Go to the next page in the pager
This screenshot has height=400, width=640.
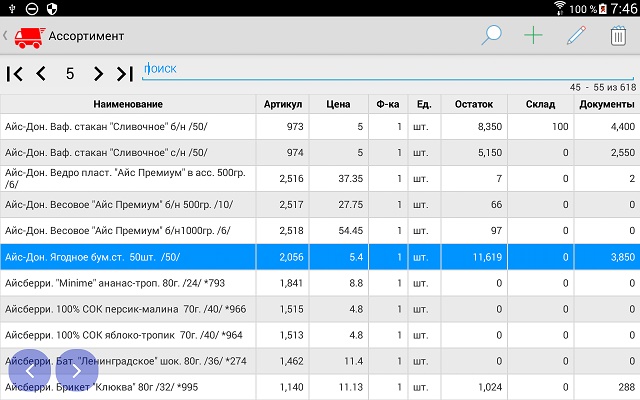[98, 74]
